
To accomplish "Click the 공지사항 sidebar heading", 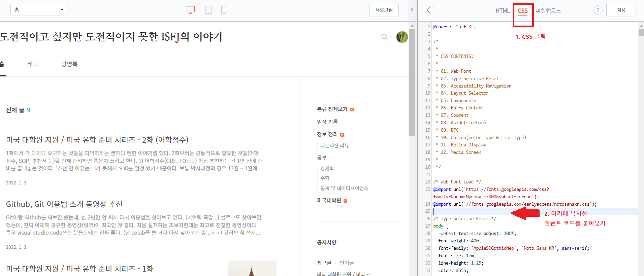I will coord(326,242).
